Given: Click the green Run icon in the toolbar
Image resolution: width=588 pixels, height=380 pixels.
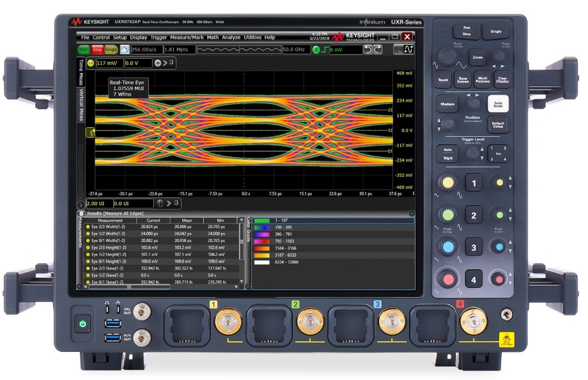Looking at the screenshot, I should pos(83,49).
